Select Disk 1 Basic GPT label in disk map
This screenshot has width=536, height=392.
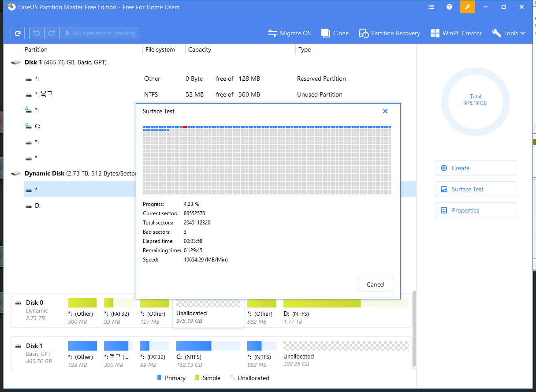(37, 353)
